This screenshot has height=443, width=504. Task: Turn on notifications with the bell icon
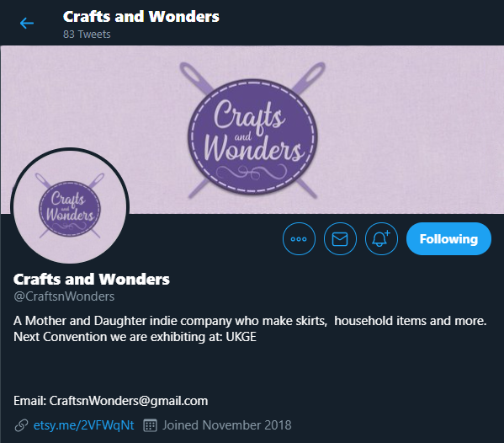pyautogui.click(x=381, y=238)
